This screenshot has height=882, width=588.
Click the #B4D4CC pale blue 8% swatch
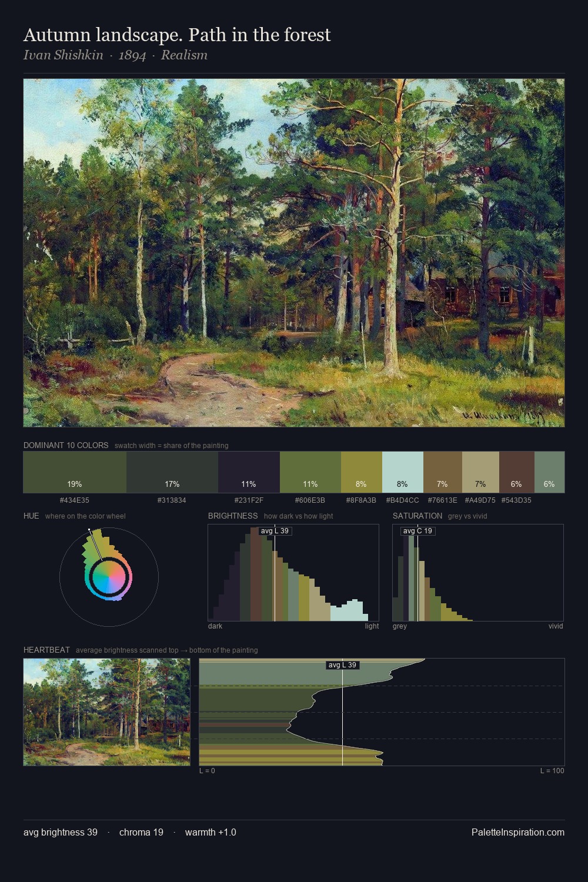tap(403, 472)
